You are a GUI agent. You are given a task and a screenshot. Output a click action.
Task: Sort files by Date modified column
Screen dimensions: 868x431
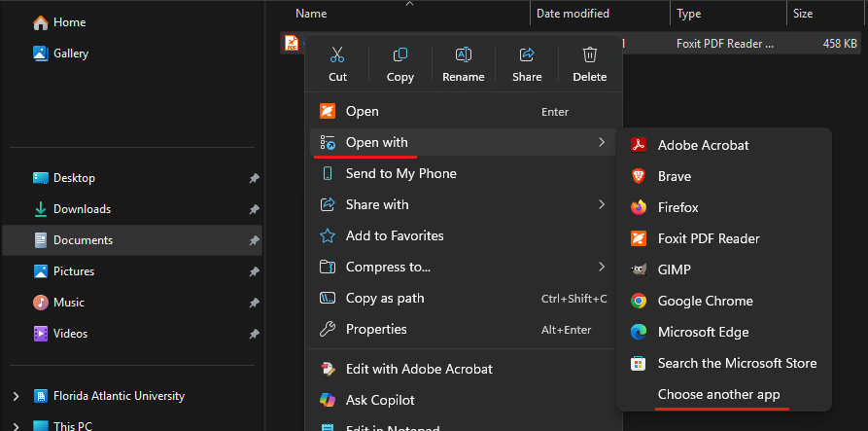click(573, 14)
